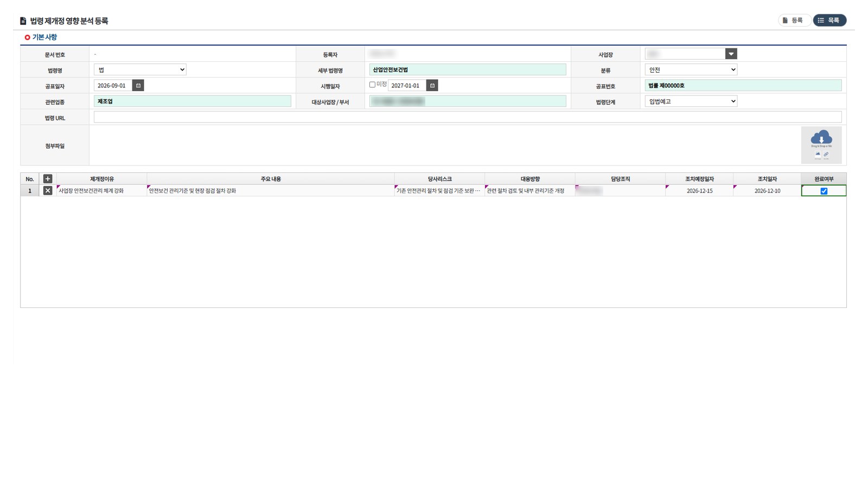Select cell 안전보건 관리기준 및 현장 점검 절차 강화

tap(271, 191)
